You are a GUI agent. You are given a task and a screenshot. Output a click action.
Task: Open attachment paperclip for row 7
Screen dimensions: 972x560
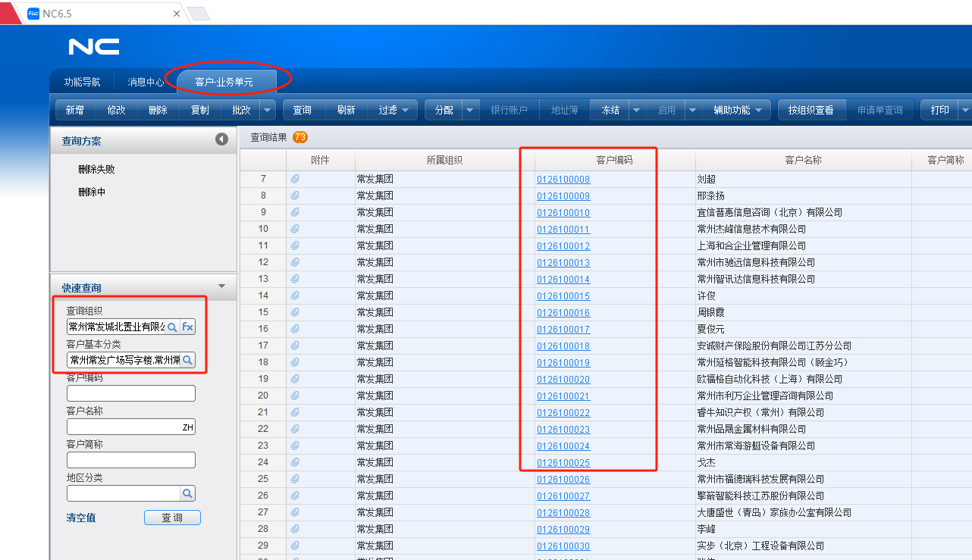pos(296,179)
